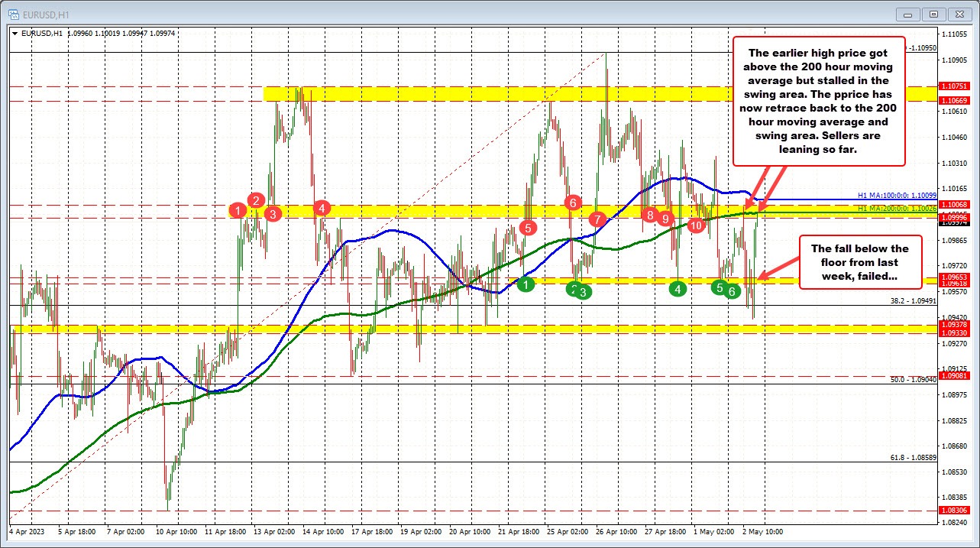Close the EURUSD,H1 chart window
980x548 pixels.
pos(956,13)
